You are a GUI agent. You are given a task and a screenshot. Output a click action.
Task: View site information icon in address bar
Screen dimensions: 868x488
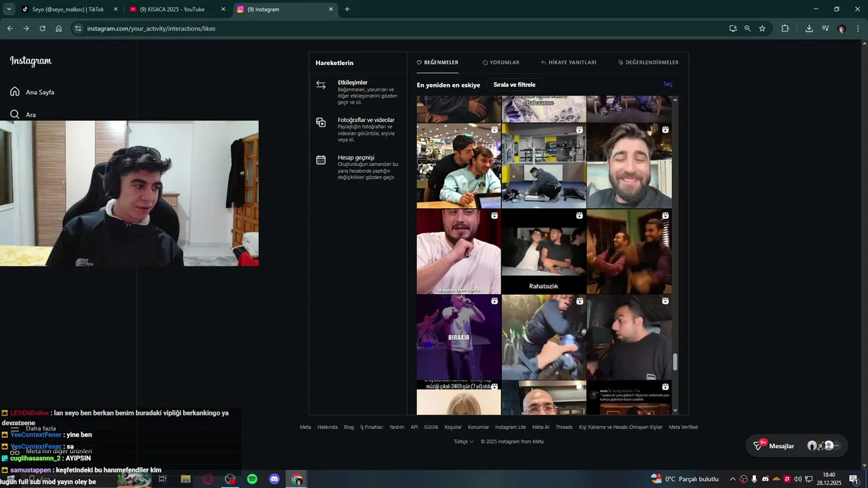pyautogui.click(x=78, y=28)
